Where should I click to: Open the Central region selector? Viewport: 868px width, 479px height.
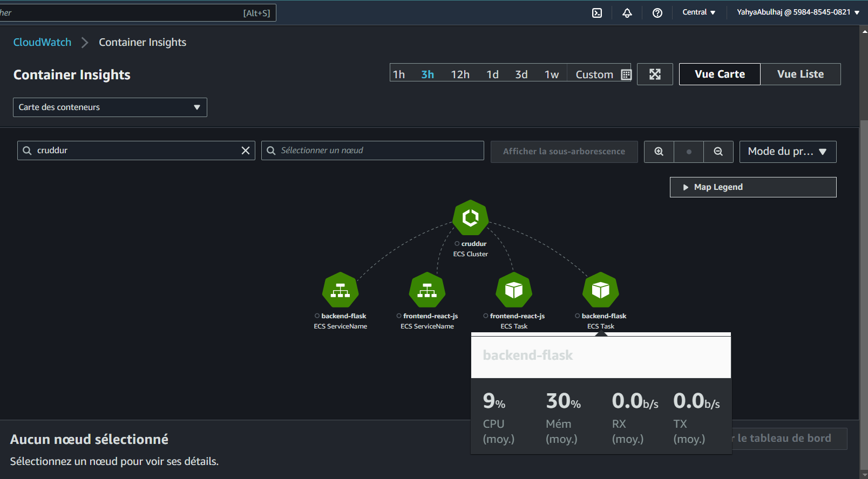[699, 12]
